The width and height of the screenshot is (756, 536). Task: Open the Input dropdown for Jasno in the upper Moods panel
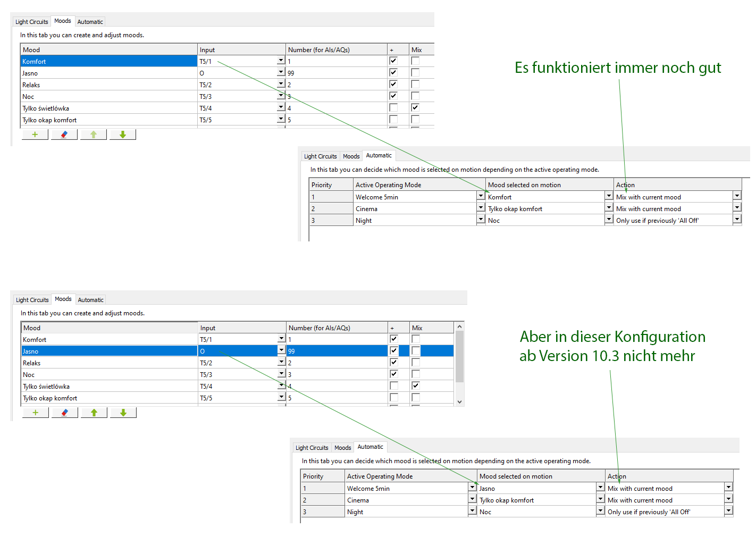point(281,73)
